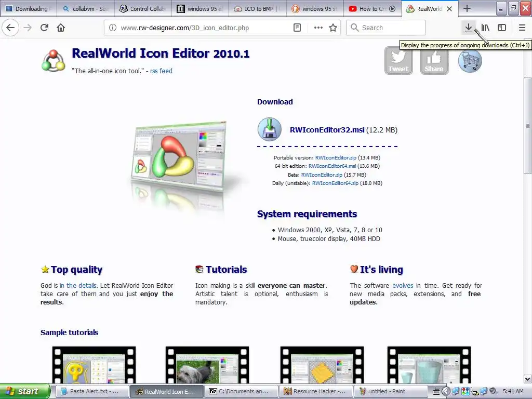The image size is (532, 399).
Task: Open the 'in the details' link
Action: 78,285
